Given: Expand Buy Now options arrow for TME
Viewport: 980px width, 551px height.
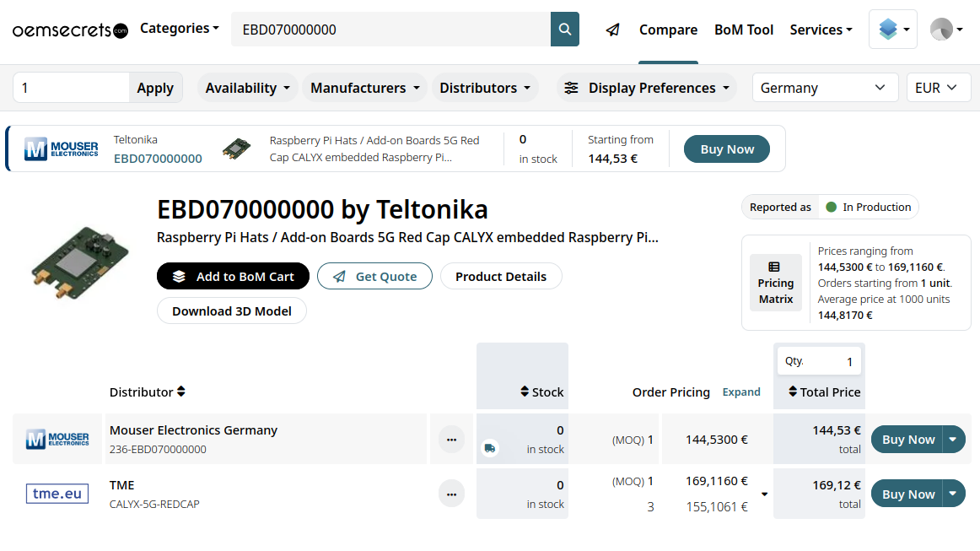Looking at the screenshot, I should 953,494.
